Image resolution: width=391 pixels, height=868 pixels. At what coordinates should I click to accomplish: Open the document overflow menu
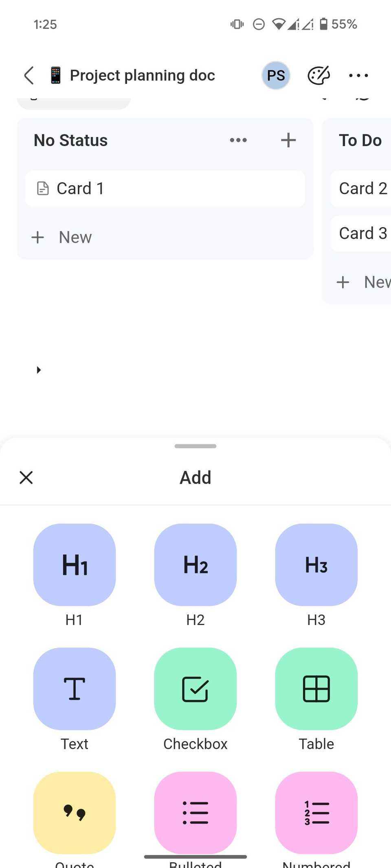pos(358,75)
